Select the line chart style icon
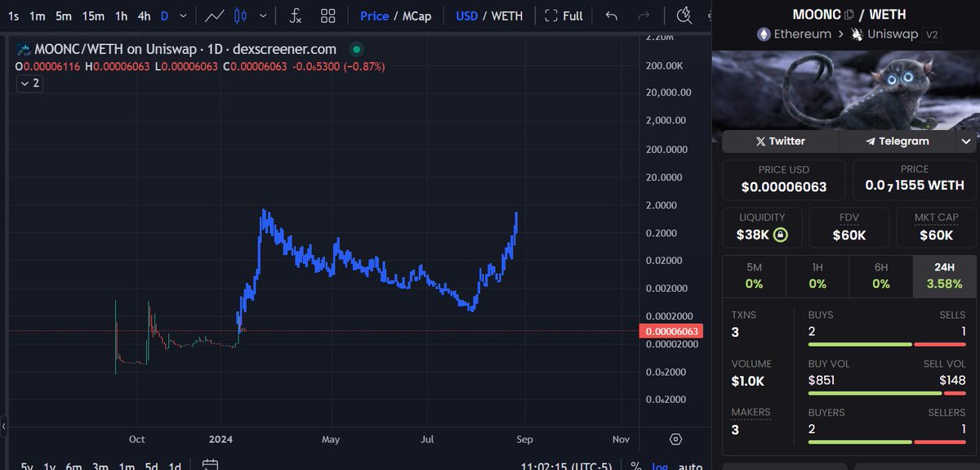 click(x=215, y=16)
